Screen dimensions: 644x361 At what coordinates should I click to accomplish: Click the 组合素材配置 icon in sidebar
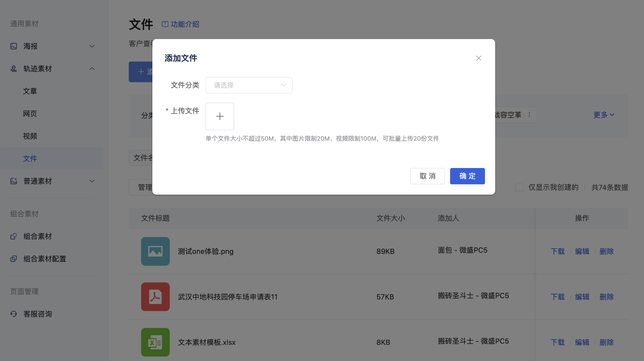pos(14,259)
